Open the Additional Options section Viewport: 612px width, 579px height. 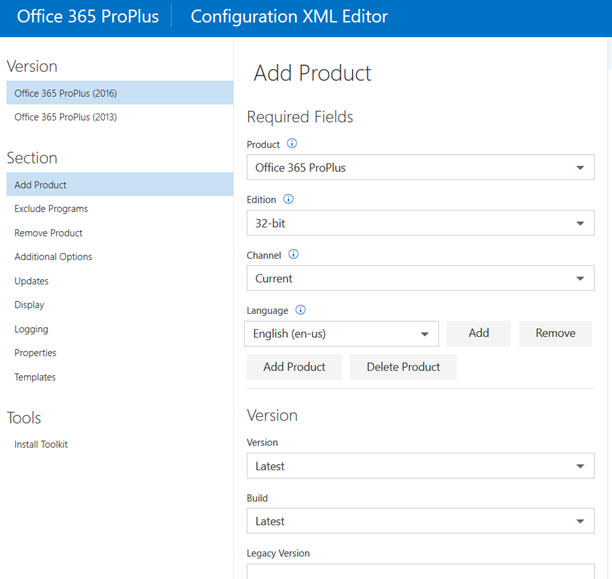[x=120, y=257]
